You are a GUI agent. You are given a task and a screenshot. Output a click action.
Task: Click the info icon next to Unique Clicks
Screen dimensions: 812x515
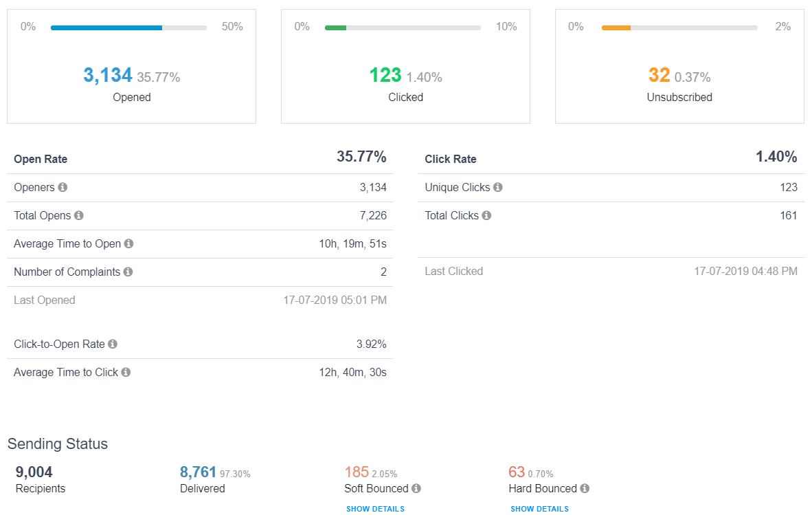[497, 187]
